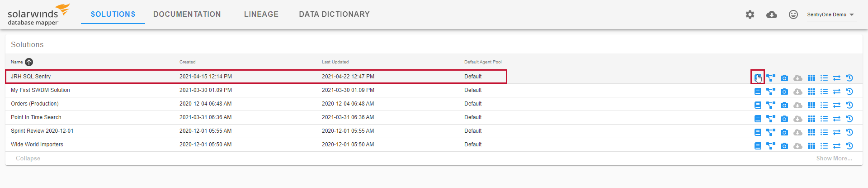Select Orders (Production) solution name
This screenshot has width=868, height=188.
(x=35, y=104)
